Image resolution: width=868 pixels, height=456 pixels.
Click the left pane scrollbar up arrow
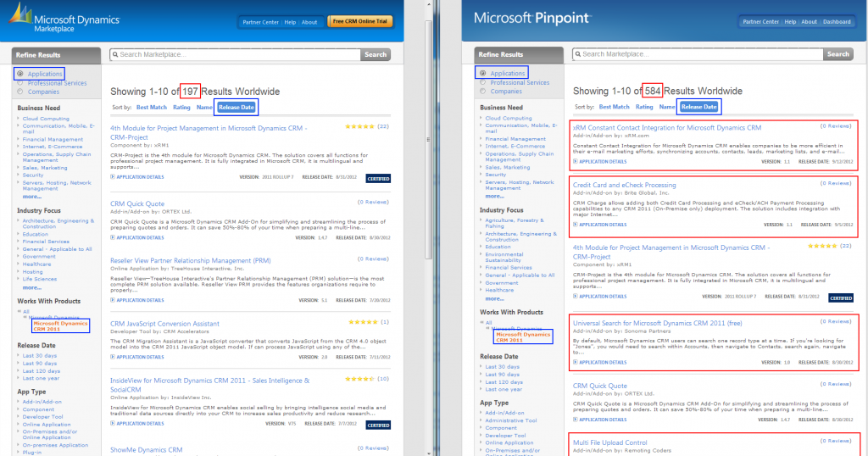[428, 4]
